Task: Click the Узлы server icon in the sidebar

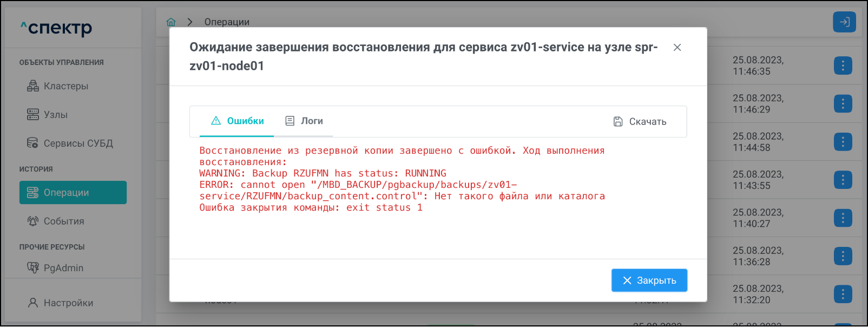Action: click(x=33, y=114)
